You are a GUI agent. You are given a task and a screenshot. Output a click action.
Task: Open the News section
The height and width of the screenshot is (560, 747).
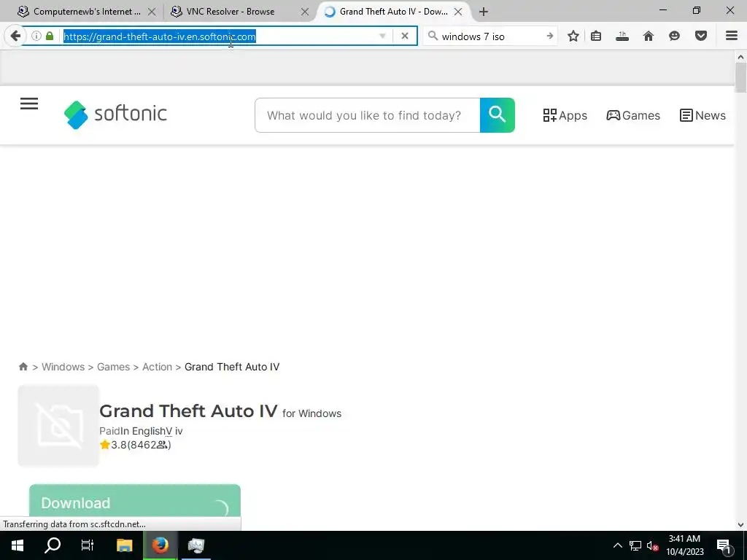point(703,115)
